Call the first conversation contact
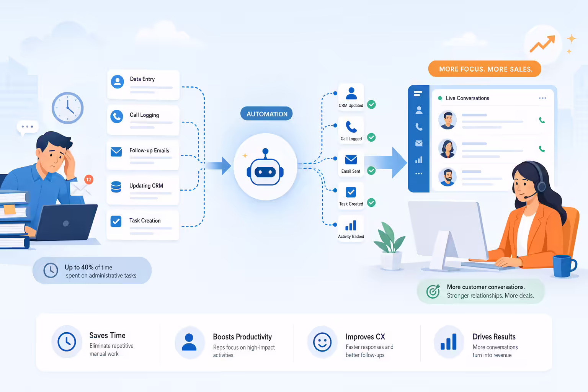This screenshot has width=588, height=392. coord(542,120)
